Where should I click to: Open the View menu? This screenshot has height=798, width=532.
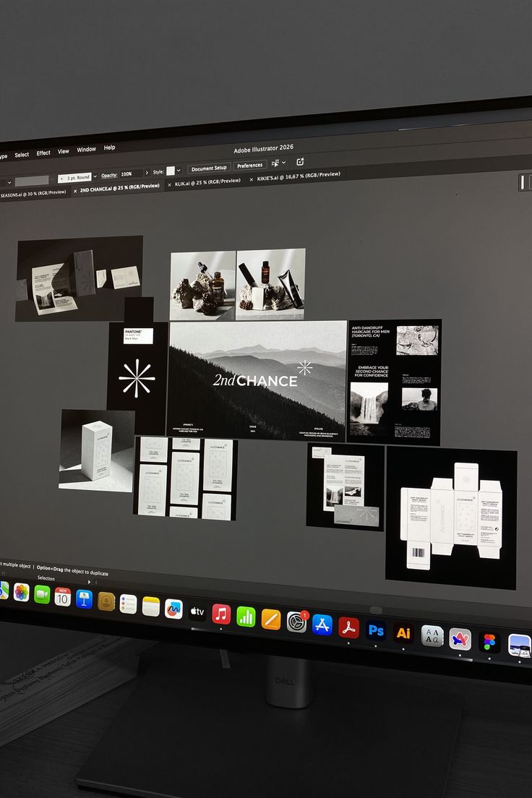pyautogui.click(x=63, y=151)
